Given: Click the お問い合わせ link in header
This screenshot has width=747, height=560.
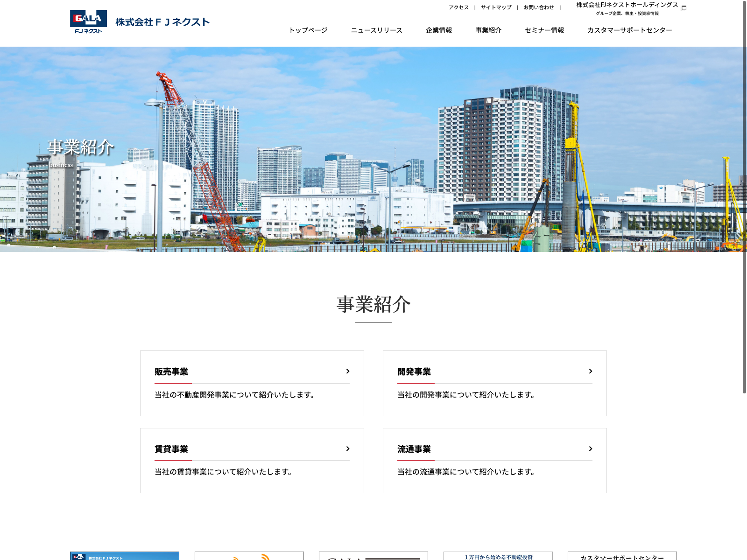Looking at the screenshot, I should coord(538,7).
